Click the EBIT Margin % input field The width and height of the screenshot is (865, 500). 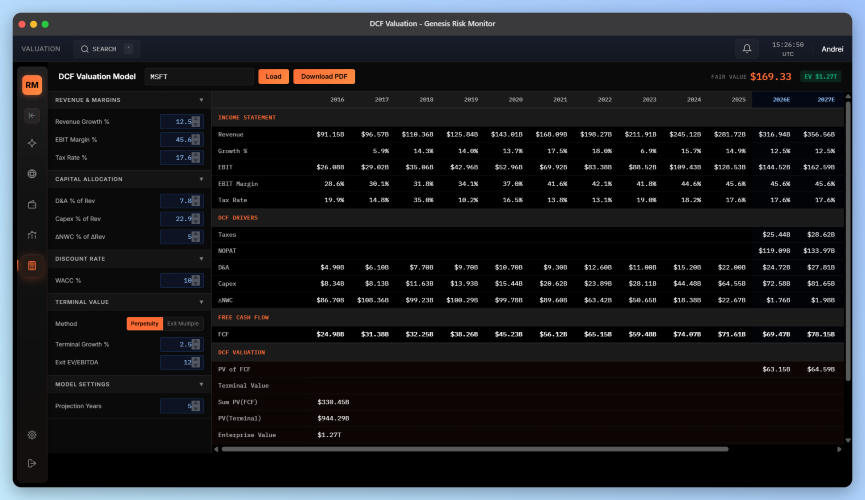(x=181, y=140)
